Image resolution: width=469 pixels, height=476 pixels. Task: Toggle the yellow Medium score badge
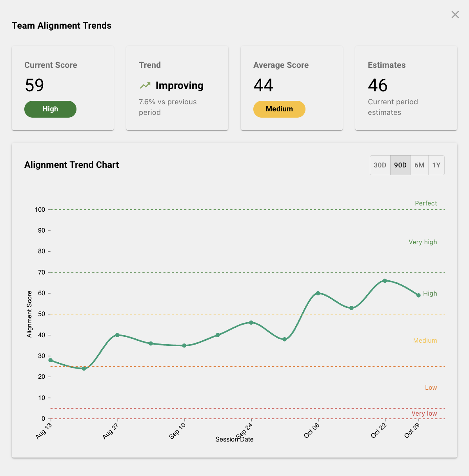[279, 109]
